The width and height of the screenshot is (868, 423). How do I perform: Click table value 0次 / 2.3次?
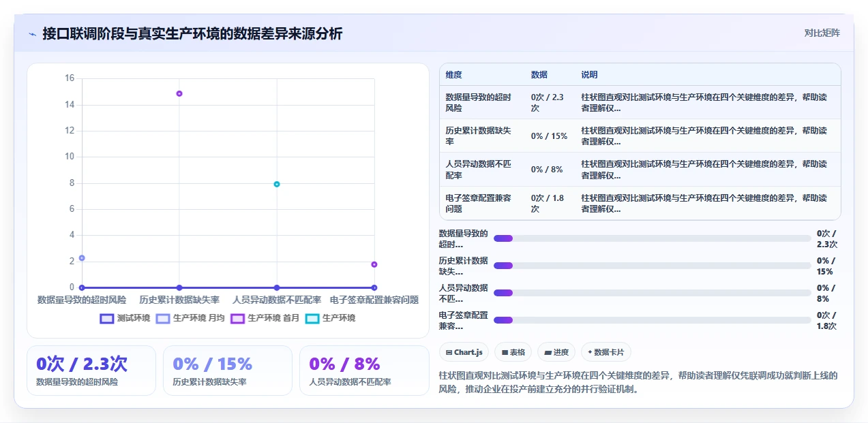tap(548, 102)
